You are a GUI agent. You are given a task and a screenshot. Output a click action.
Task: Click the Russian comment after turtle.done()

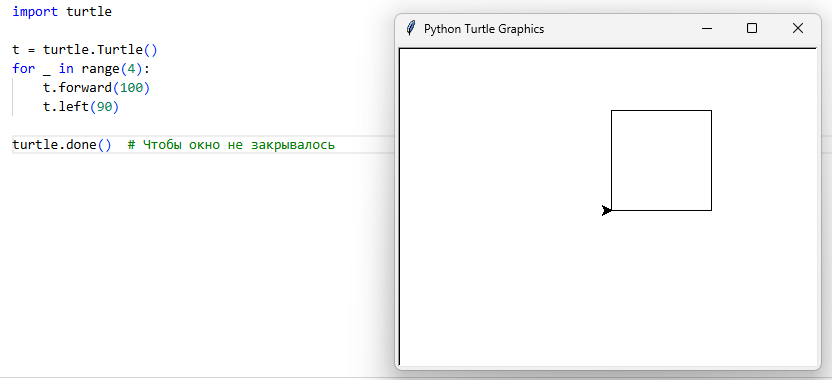[231, 145]
